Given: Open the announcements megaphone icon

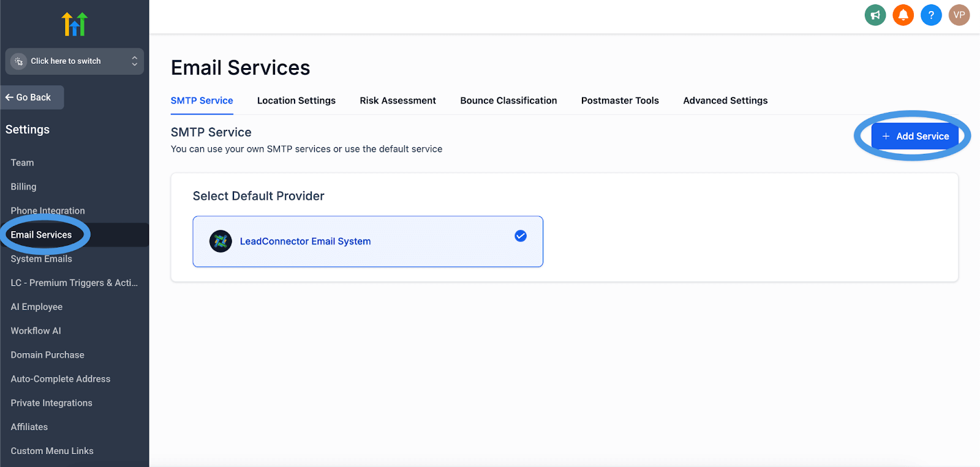Looking at the screenshot, I should [x=875, y=15].
